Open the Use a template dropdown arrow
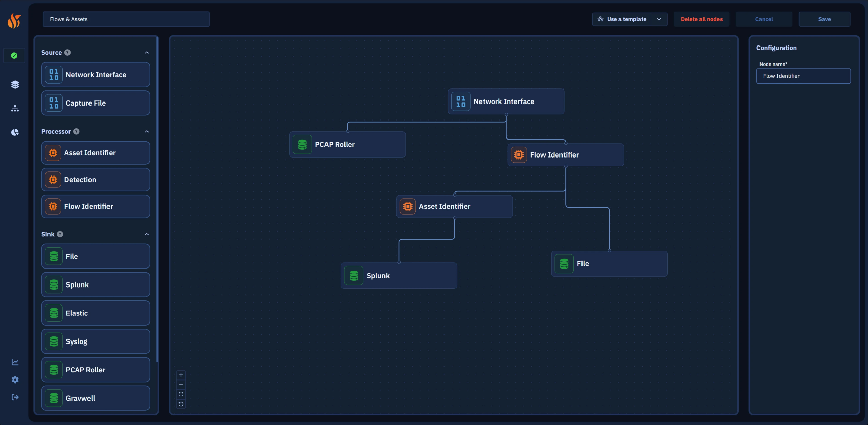 click(659, 19)
